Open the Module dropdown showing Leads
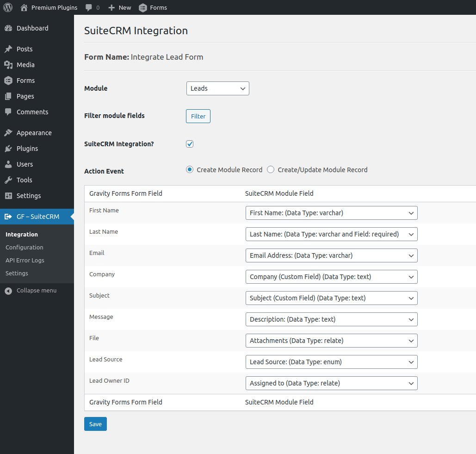 pyautogui.click(x=217, y=88)
